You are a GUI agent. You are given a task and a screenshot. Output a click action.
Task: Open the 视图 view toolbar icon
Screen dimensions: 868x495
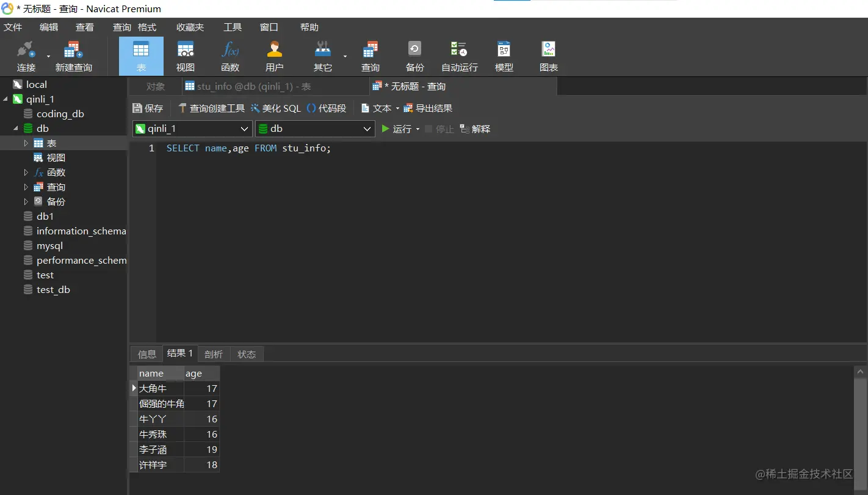coord(186,56)
